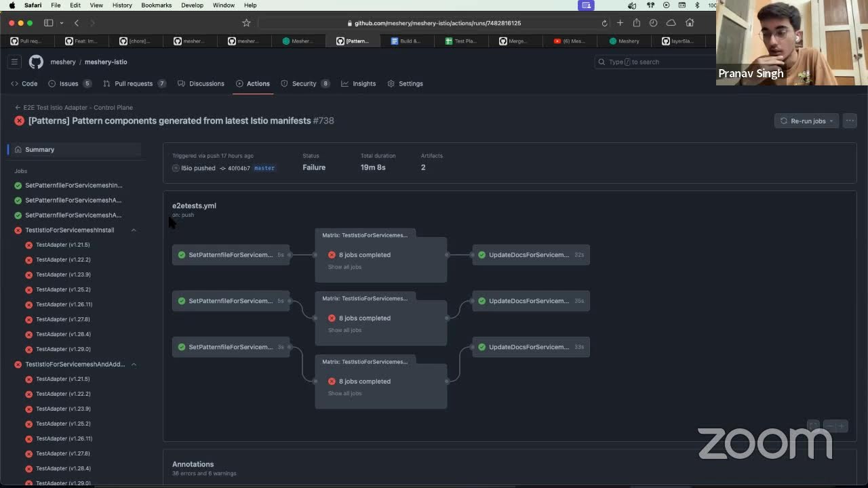Open the Develop menu
The height and width of the screenshot is (488, 868).
tap(192, 5)
